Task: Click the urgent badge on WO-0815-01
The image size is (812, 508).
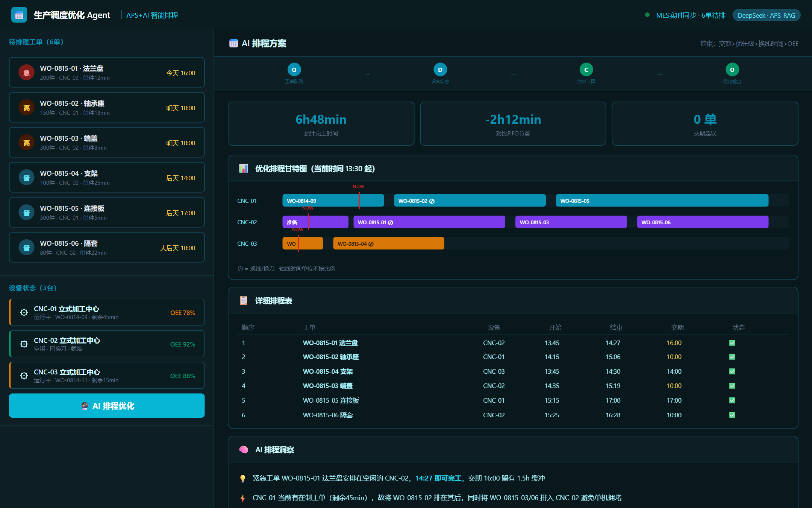Action: coord(26,73)
